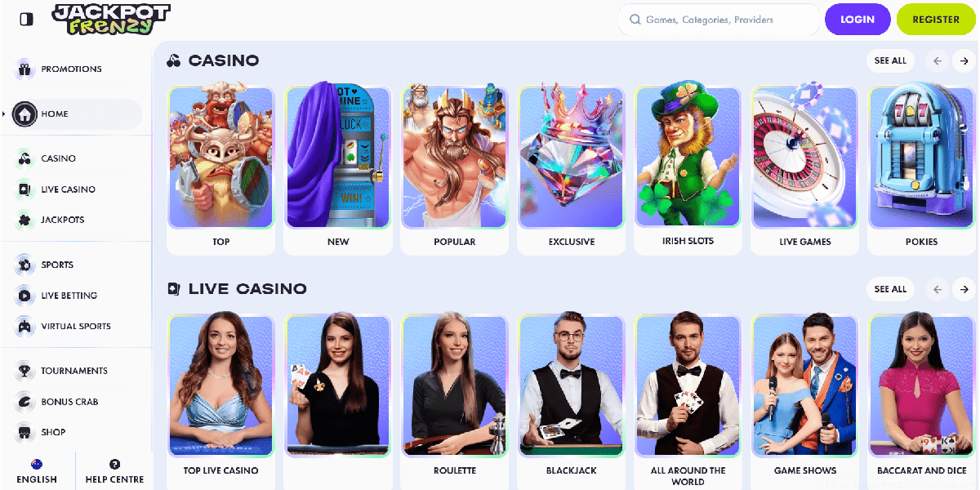Open Promotions gift icon in sidebar
The width and height of the screenshot is (980, 490).
pyautogui.click(x=24, y=69)
